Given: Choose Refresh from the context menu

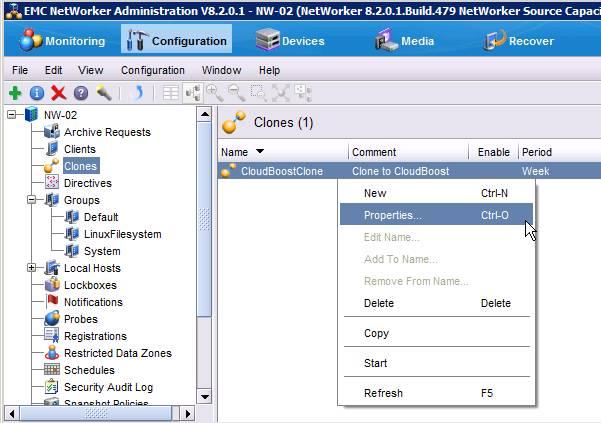Looking at the screenshot, I should click(x=436, y=393).
